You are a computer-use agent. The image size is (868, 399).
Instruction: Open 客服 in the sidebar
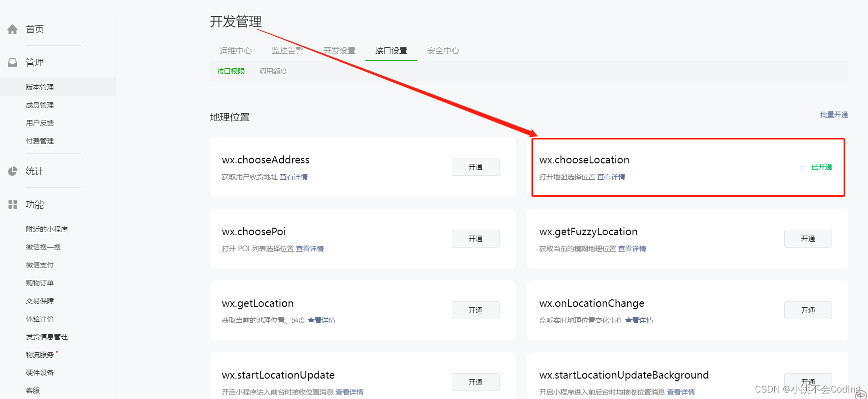(x=33, y=391)
